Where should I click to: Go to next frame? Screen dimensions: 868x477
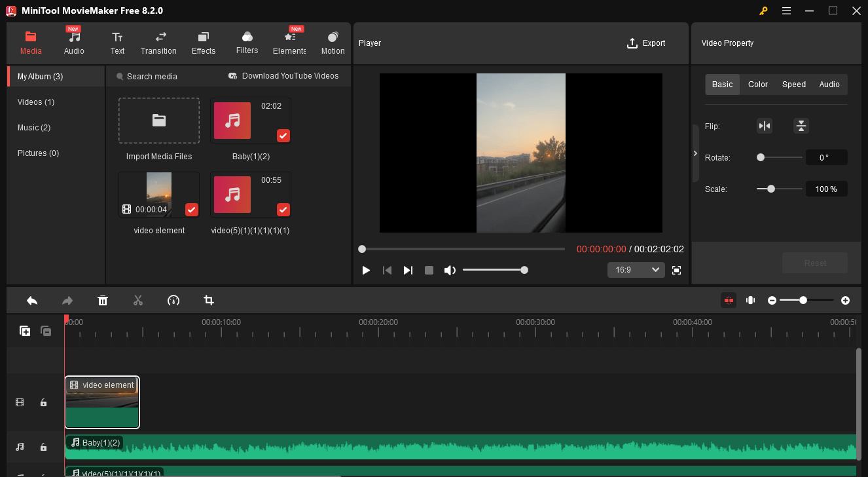[x=408, y=270]
